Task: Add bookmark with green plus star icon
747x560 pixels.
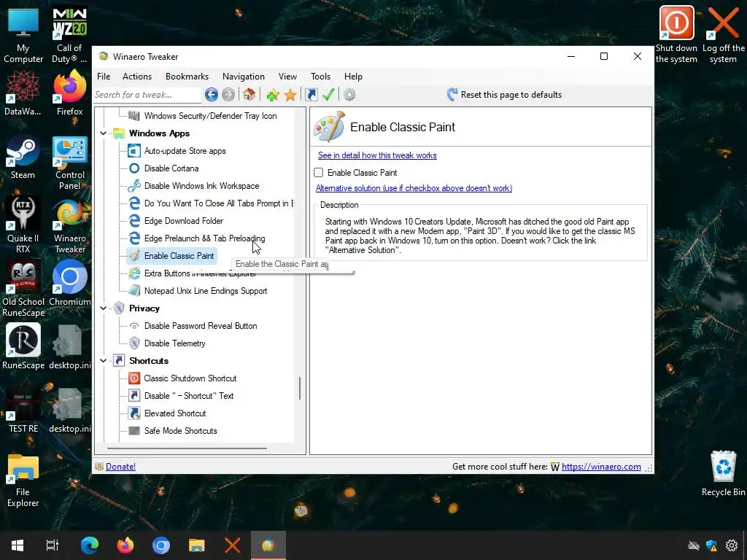Action: click(x=273, y=95)
